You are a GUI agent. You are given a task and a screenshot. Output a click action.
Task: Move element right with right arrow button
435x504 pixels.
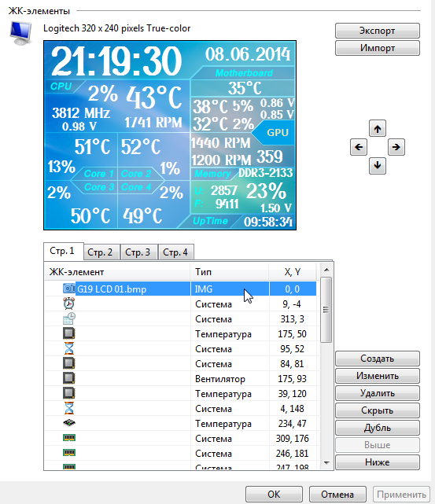(396, 147)
